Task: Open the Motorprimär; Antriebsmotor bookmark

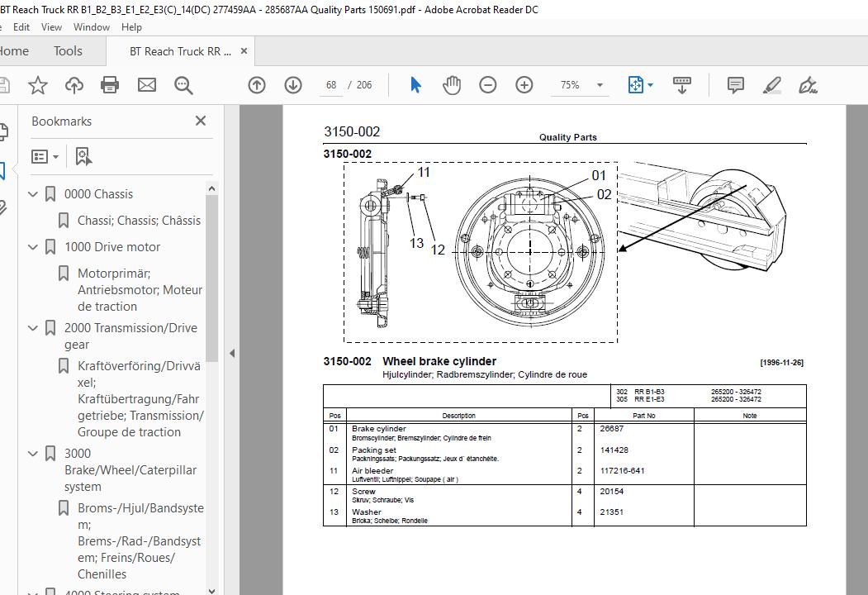Action: (140, 290)
